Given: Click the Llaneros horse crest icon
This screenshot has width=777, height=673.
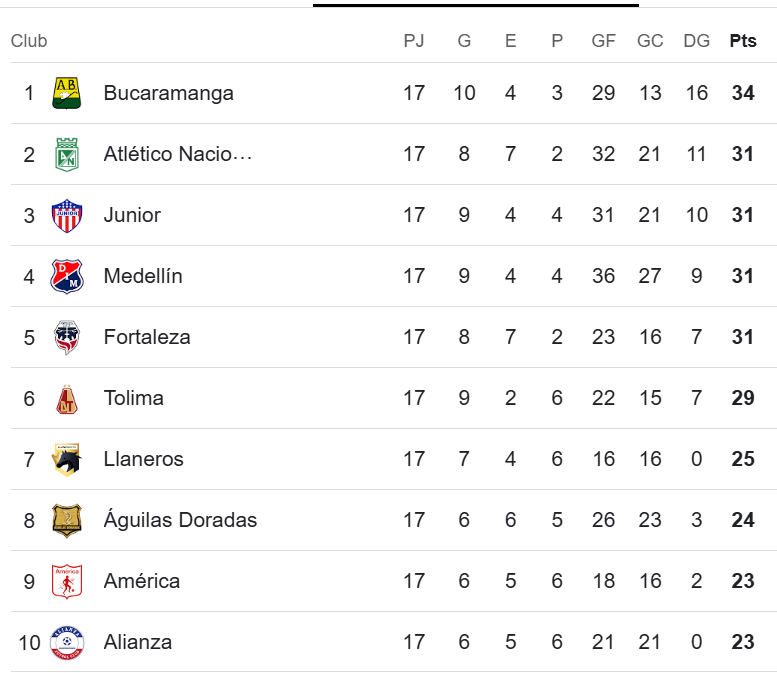Looking at the screenshot, I should coord(67,459).
